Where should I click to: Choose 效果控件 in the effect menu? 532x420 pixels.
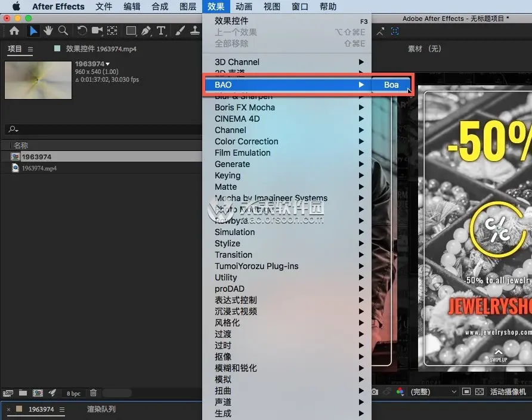287,21
